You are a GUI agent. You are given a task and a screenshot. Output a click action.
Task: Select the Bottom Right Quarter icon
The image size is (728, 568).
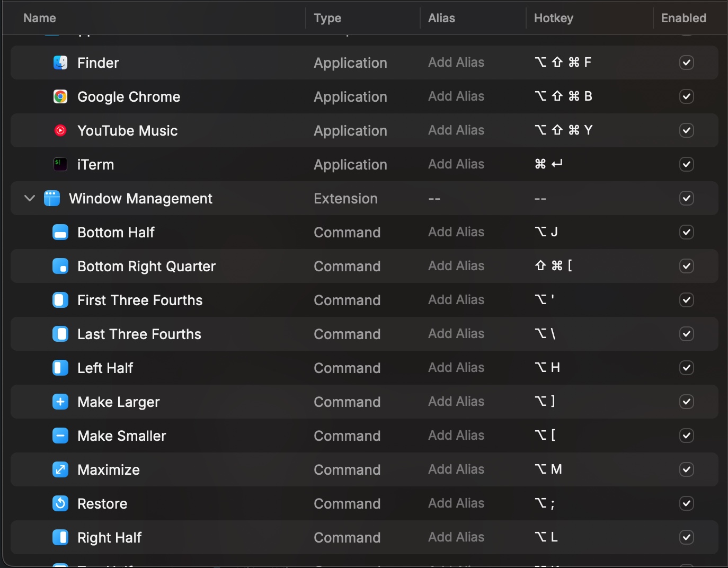pos(60,266)
